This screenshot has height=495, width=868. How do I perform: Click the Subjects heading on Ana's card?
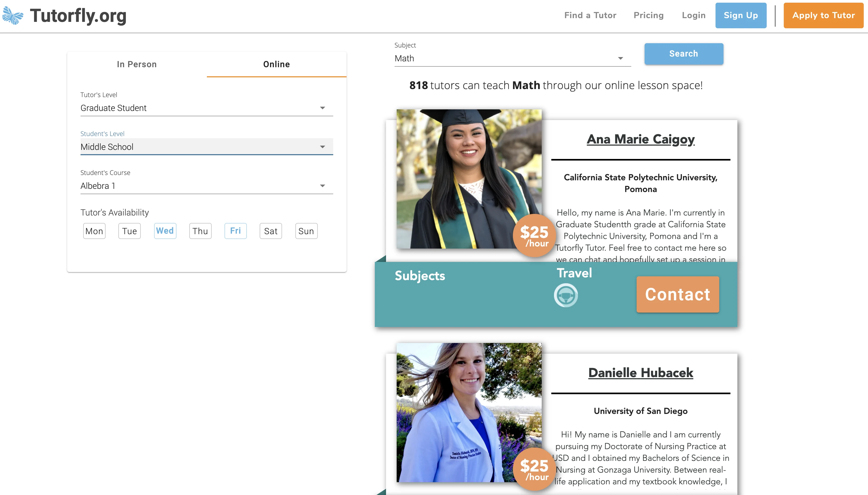[420, 276]
